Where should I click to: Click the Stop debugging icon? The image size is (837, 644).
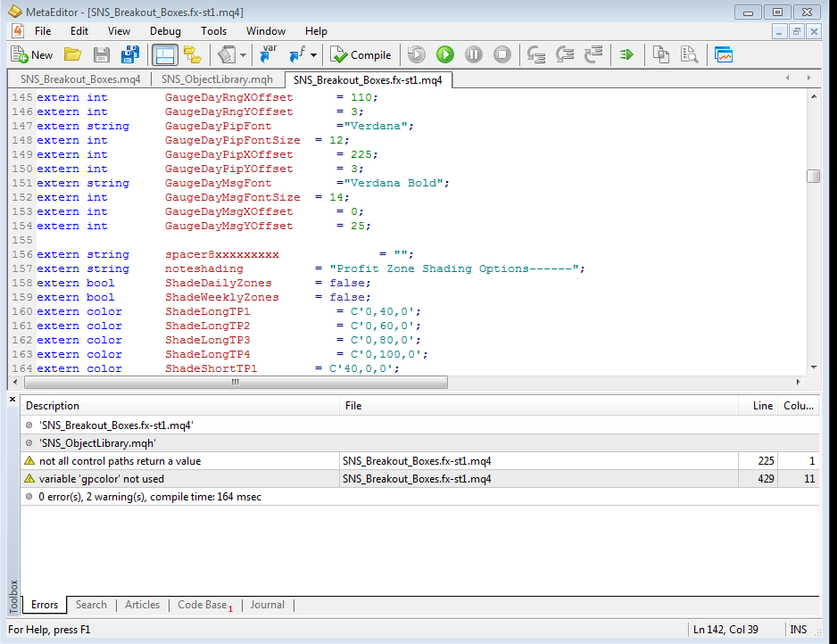pos(502,54)
